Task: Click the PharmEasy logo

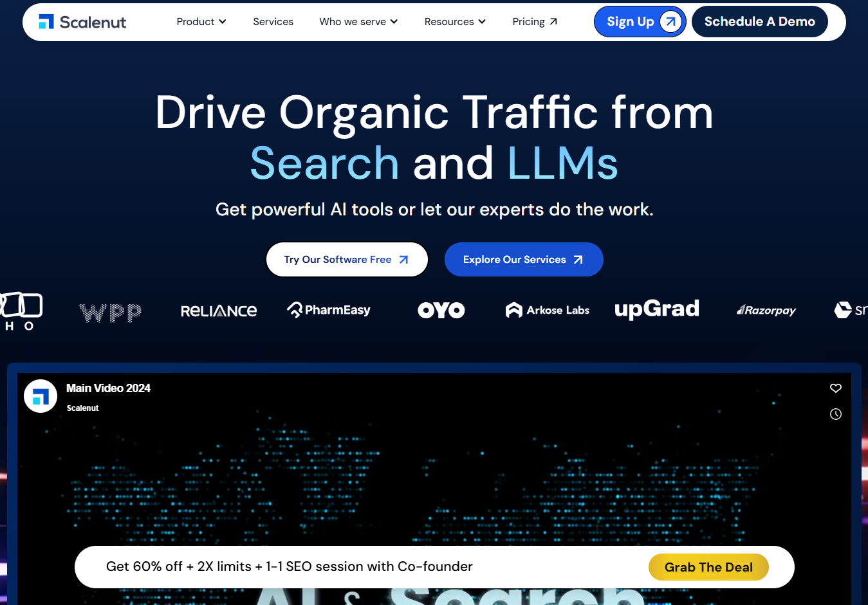Action: pos(329,311)
